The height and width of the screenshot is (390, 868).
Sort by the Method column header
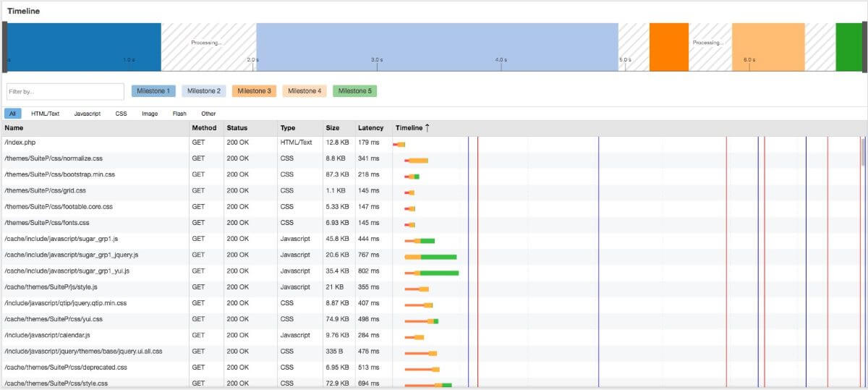pos(206,128)
